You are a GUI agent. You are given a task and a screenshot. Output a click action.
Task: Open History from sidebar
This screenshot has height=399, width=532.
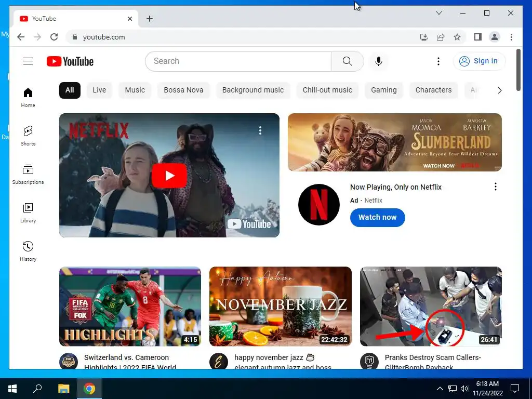(x=28, y=251)
